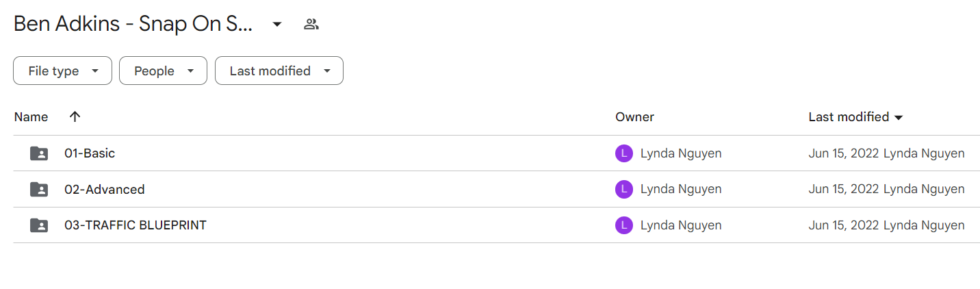Click the up arrow sort icon beside Name

pyautogui.click(x=75, y=116)
